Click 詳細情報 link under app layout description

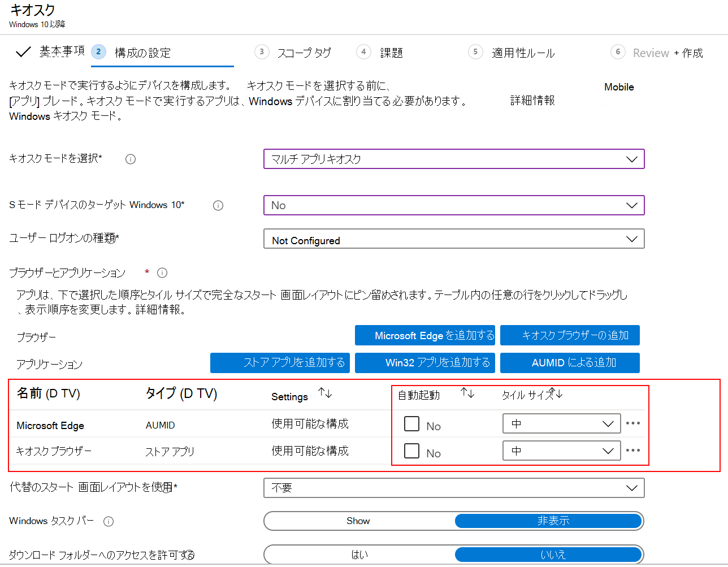pyautogui.click(x=159, y=310)
